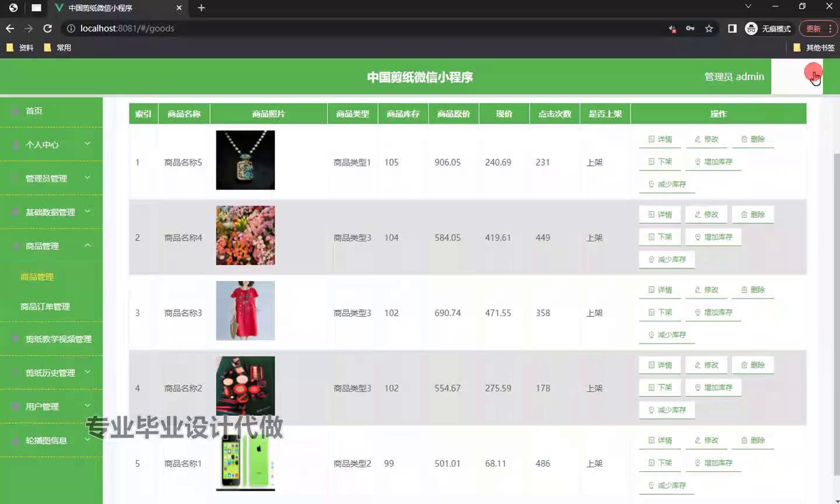The image size is (840, 504).
Task: Open 首页 in sidebar
Action: click(51, 111)
